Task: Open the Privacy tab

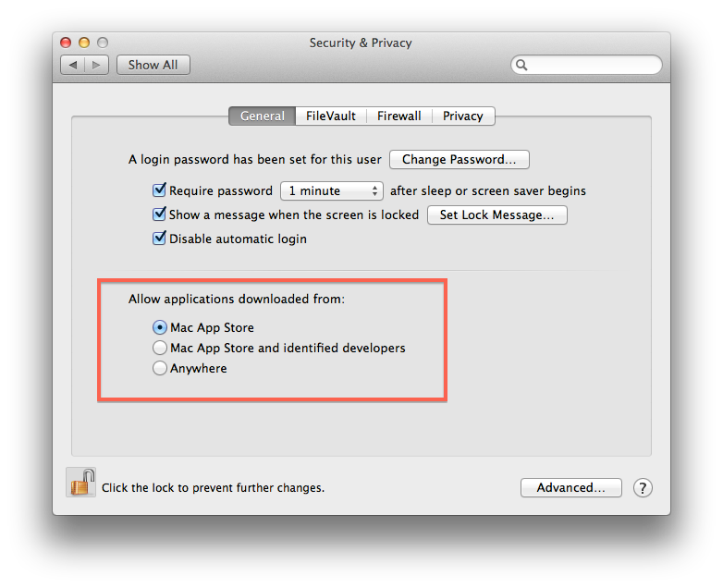Action: 463,116
